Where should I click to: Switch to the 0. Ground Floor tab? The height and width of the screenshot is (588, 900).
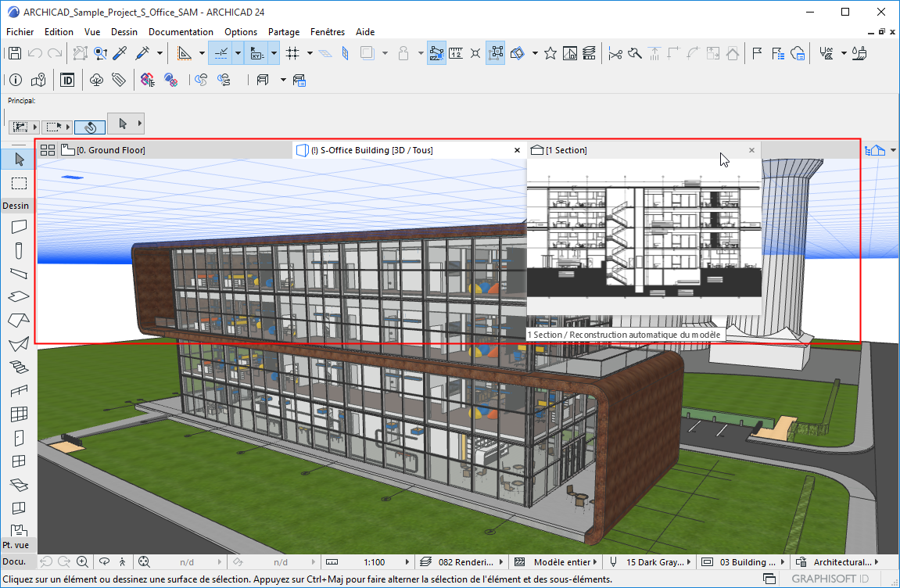click(109, 150)
